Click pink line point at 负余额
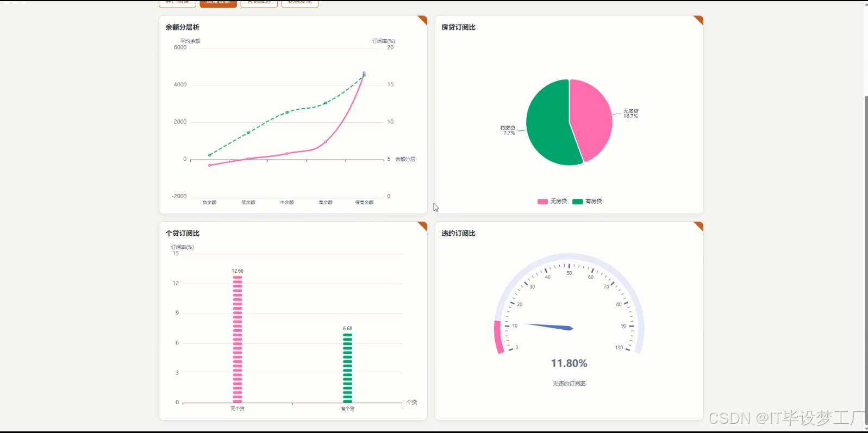The height and width of the screenshot is (433, 868). 210,165
